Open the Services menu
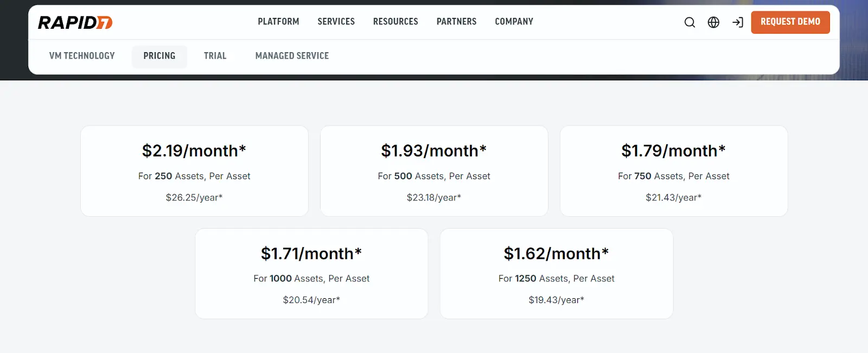Image resolution: width=868 pixels, height=353 pixels. click(336, 22)
